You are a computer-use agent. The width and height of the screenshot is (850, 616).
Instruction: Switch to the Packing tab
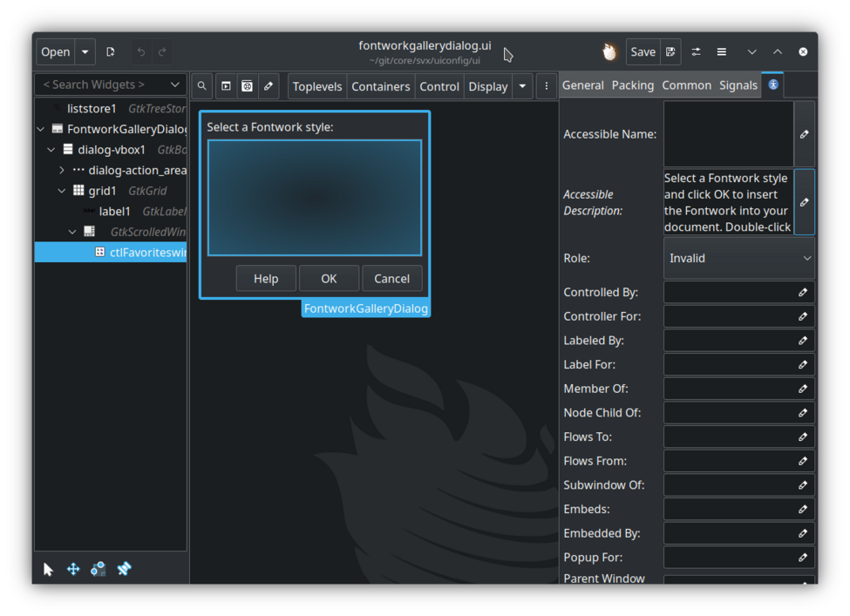[632, 85]
